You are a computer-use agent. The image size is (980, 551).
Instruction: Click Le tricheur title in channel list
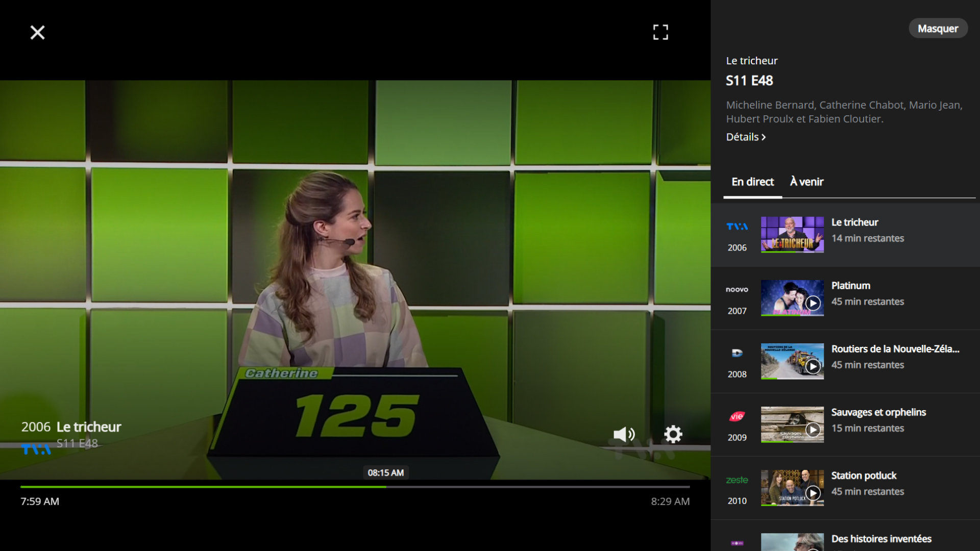[x=854, y=222]
